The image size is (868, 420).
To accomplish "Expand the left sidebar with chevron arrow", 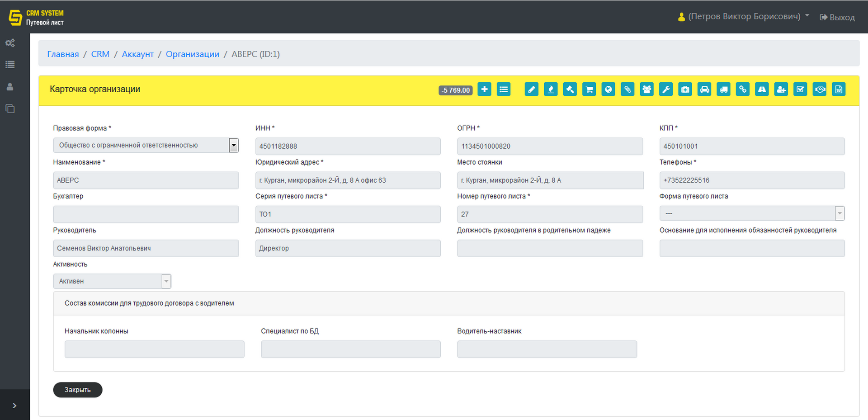I will [14, 406].
